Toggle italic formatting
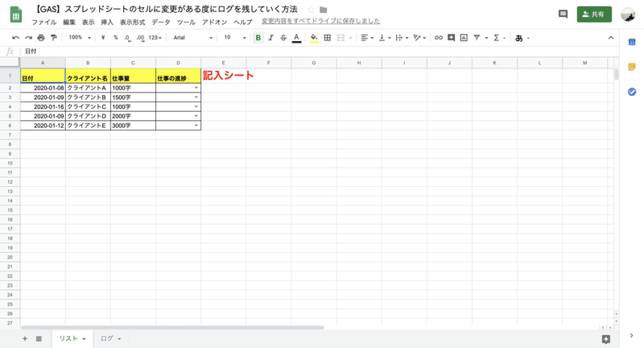Screen dimensions: 644x348 [270, 38]
